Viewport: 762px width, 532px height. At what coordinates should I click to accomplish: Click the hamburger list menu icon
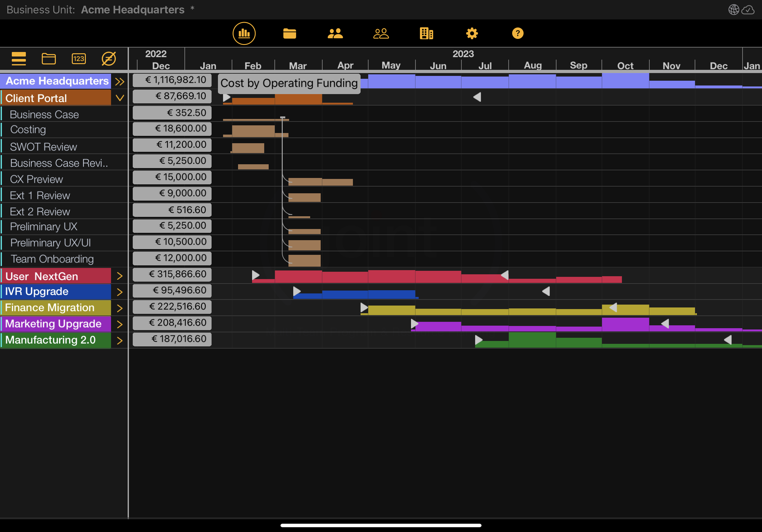click(x=19, y=59)
